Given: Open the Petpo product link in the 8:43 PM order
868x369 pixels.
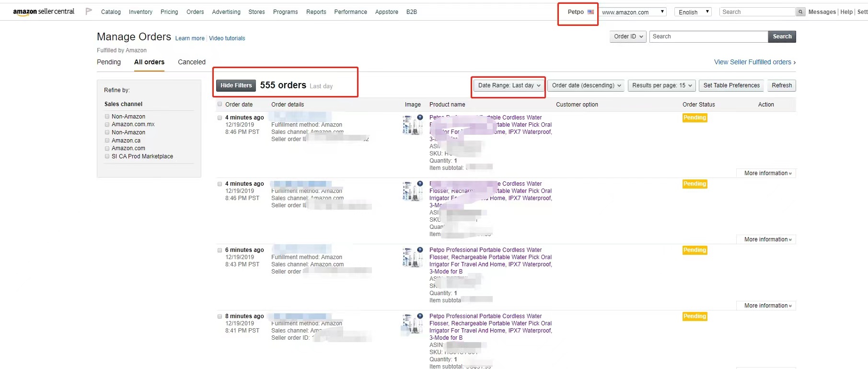Looking at the screenshot, I should pos(491,261).
